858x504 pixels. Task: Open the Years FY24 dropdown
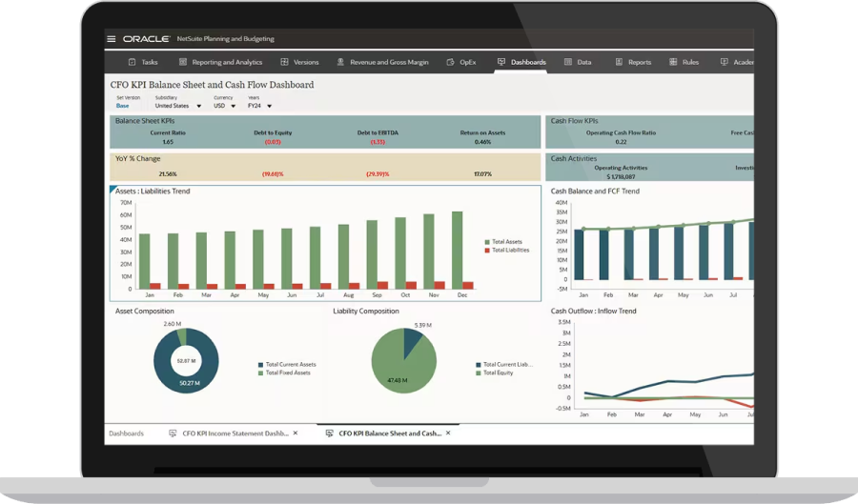click(x=269, y=107)
